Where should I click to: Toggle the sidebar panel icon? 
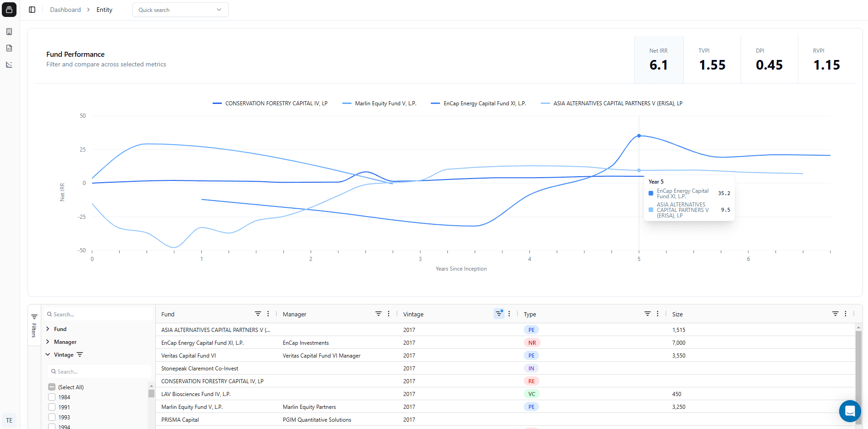[x=32, y=10]
